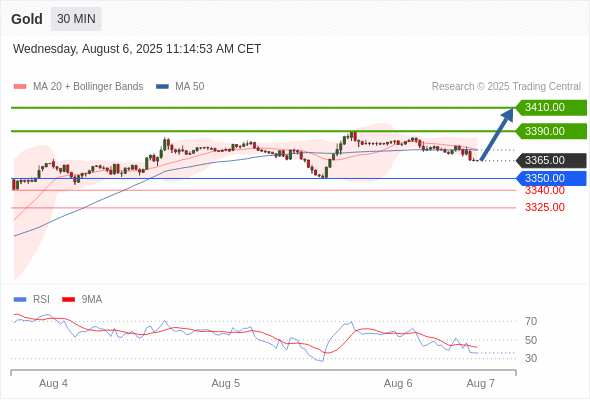This screenshot has width=590, height=400.
Task: Click the 3325.00 red support label
Action: [545, 207]
